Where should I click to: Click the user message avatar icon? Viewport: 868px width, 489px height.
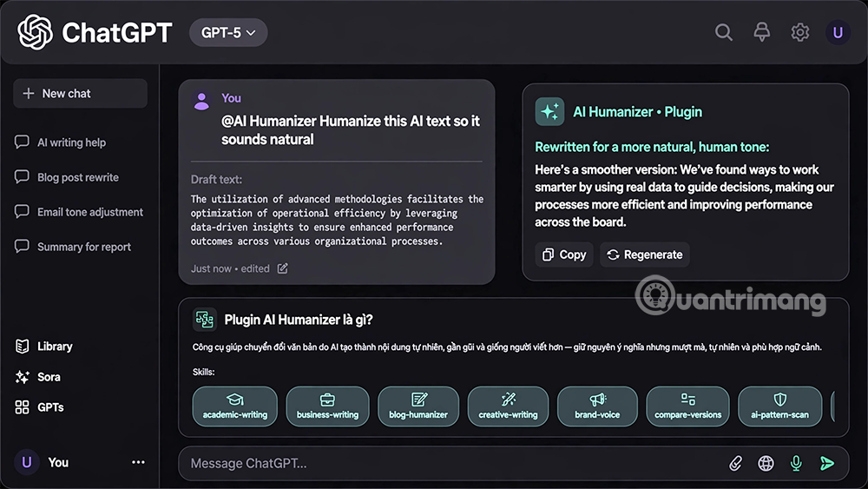(201, 101)
